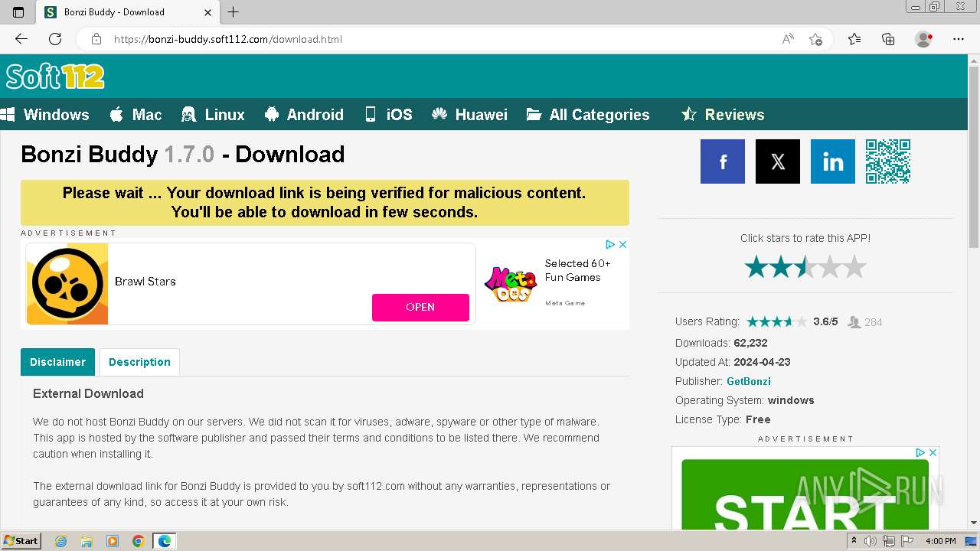Open the Favorites list
The height and width of the screenshot is (551, 980).
[x=854, y=39]
